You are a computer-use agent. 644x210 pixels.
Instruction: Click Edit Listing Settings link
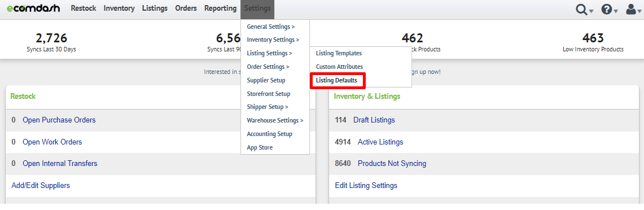(366, 185)
